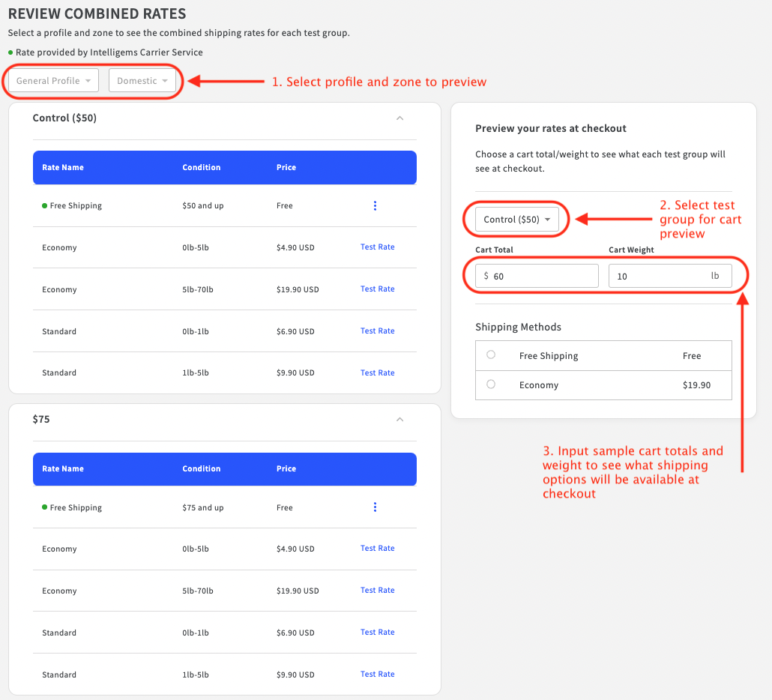772x700 pixels.
Task: Click Test Rate for Control Economy 0lb-5lb
Action: (377, 247)
